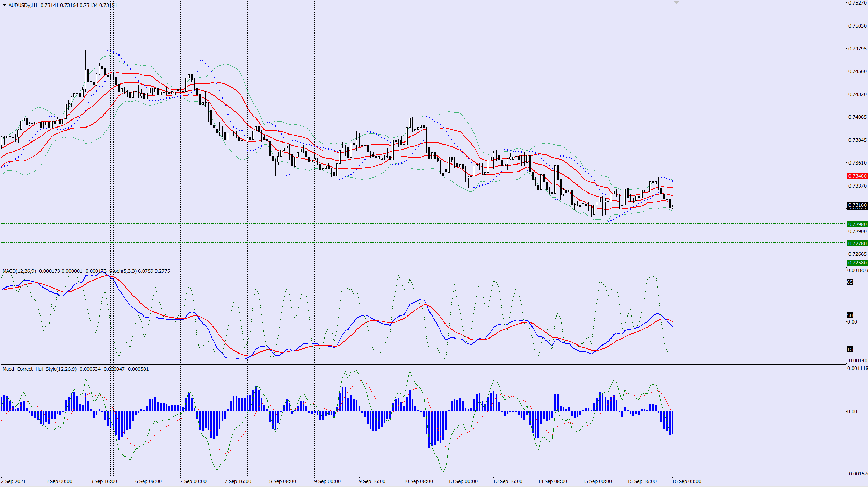Screen dimensions: 868x487
Task: Click the 0.72900 price scale value
Action: point(858,231)
